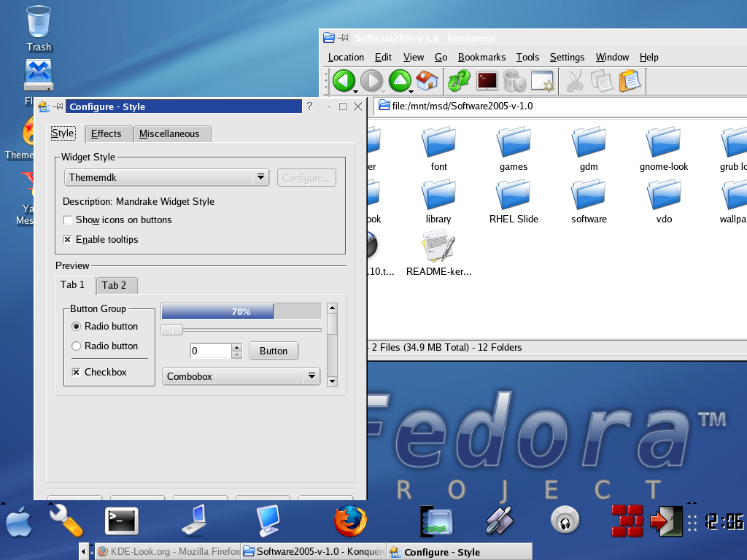This screenshot has height=560, width=747.
Task: Launch Firefox from the panel
Action: 351,521
